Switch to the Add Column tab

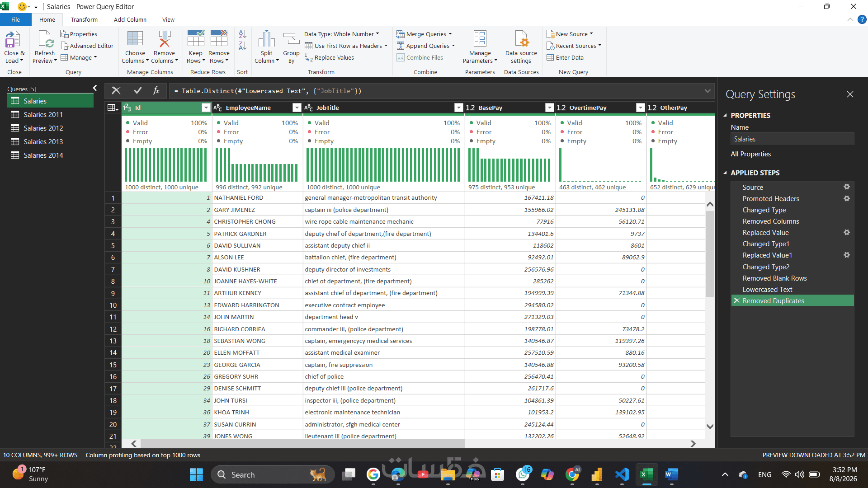point(130,19)
